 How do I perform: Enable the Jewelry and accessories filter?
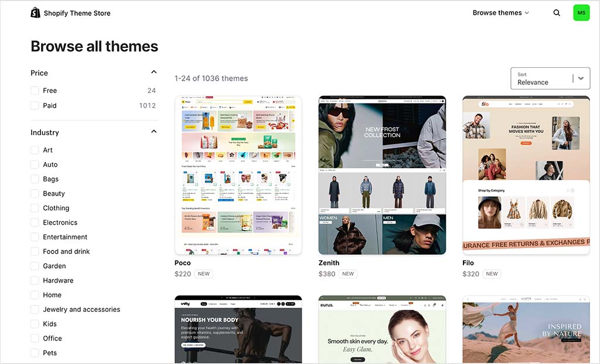coord(35,309)
